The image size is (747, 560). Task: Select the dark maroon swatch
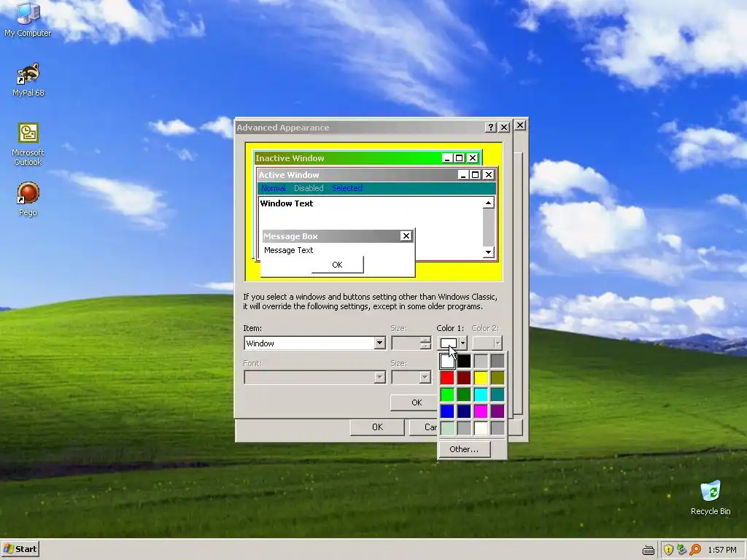point(464,378)
